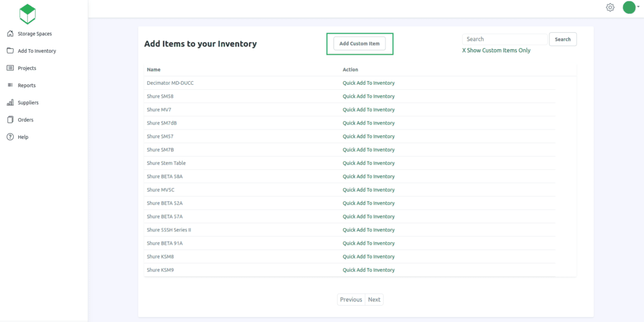This screenshot has height=322, width=644.
Task: Click the Add Custom Item button
Action: point(359,43)
